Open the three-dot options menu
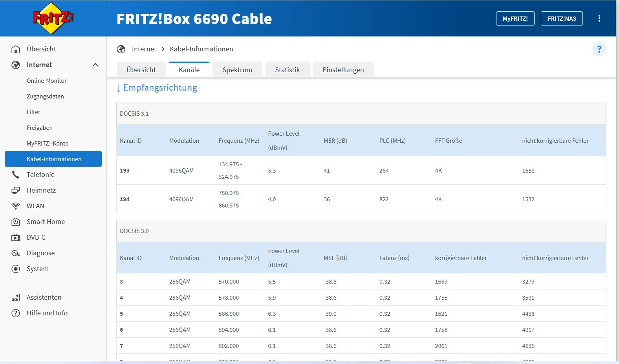The image size is (619, 364). pos(599,18)
